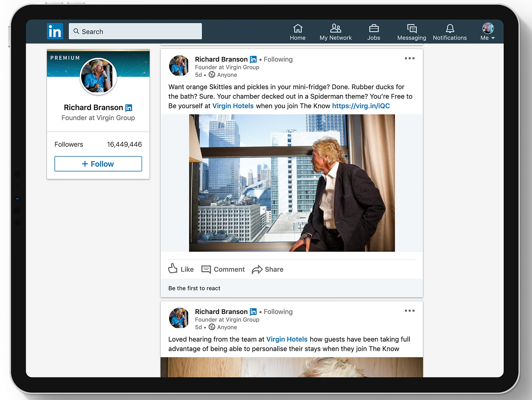Open the second post's three-dots options menu

pyautogui.click(x=410, y=311)
